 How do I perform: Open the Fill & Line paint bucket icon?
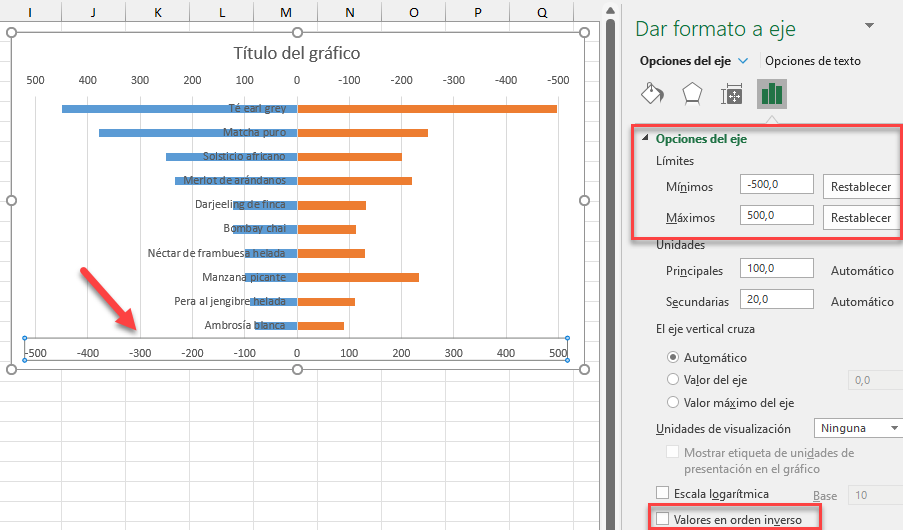(652, 93)
